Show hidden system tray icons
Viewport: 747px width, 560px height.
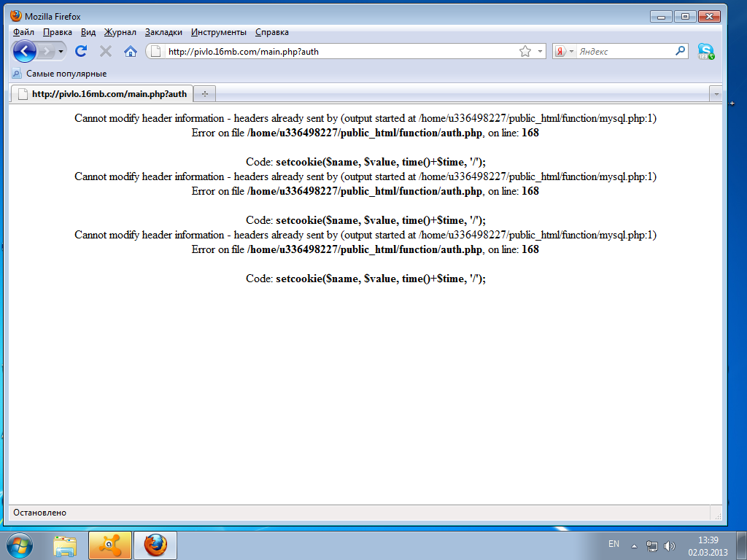point(634,545)
